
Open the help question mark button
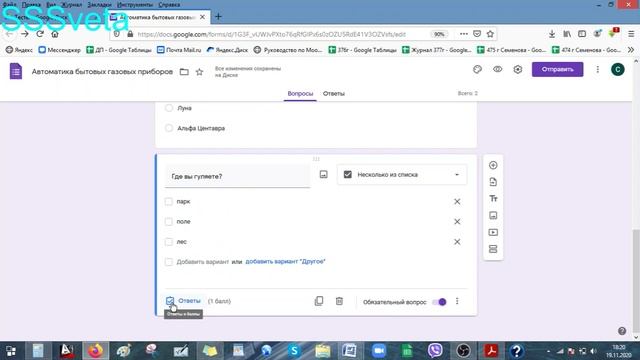pos(622,331)
